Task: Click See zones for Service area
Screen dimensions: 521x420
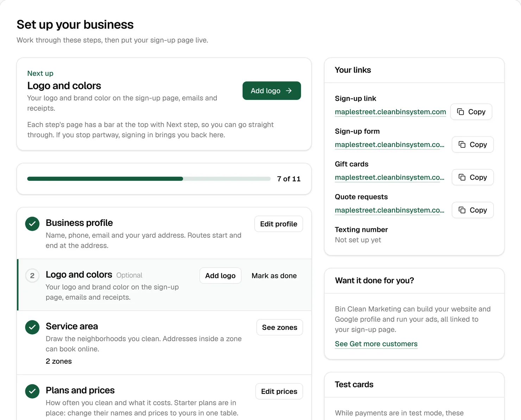Action: tap(280, 327)
